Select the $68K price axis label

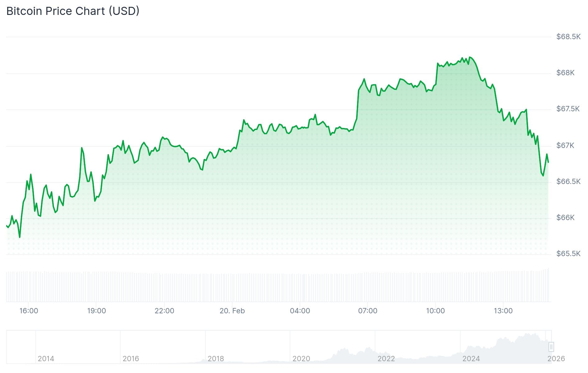pos(565,73)
